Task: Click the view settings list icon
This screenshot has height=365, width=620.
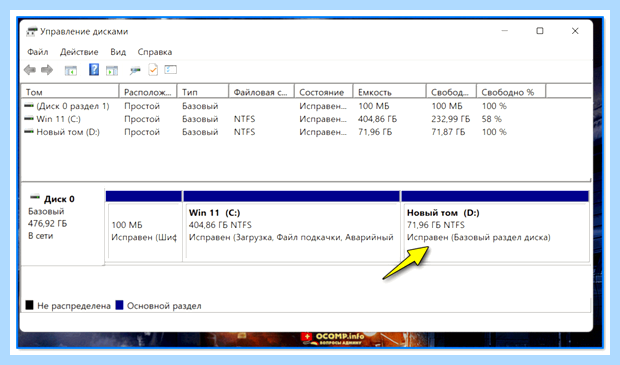Action: point(170,70)
